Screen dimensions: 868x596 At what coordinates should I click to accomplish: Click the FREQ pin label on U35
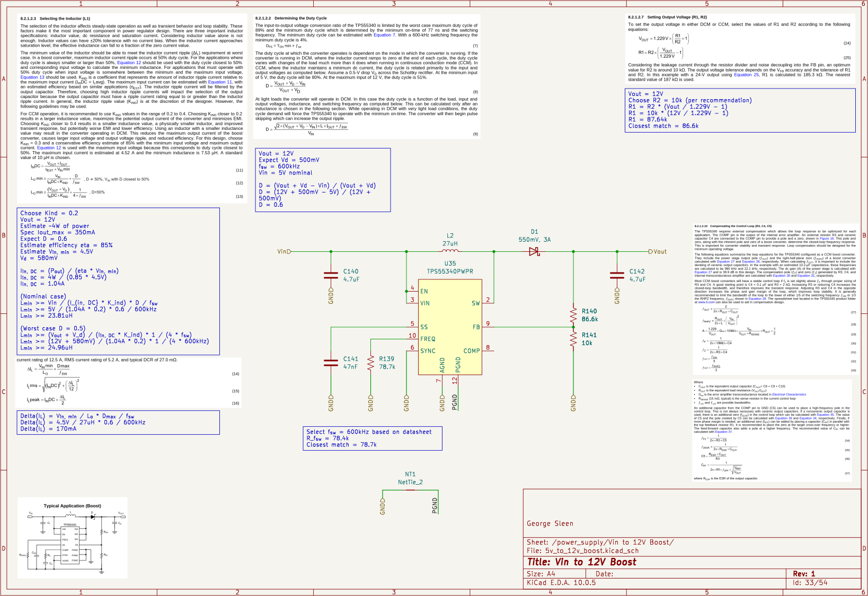pyautogui.click(x=428, y=339)
